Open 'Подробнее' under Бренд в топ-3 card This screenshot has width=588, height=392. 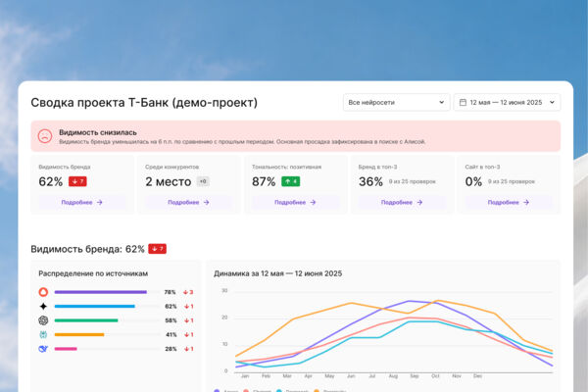pos(402,203)
